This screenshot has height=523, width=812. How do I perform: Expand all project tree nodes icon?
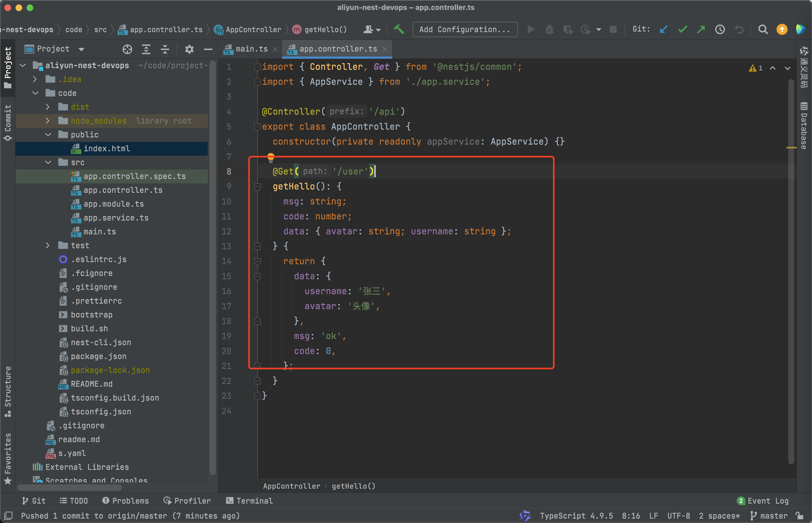[x=146, y=49]
